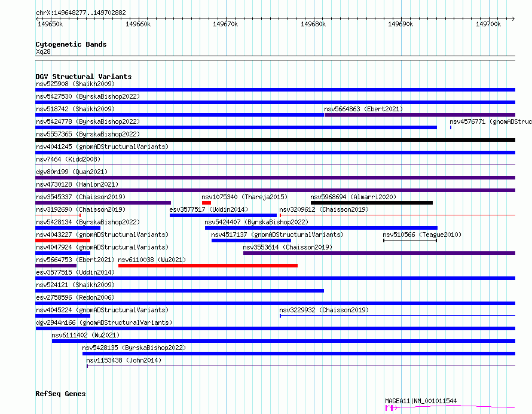Click nsv4730128 (Hanlon2021) label

77,184
